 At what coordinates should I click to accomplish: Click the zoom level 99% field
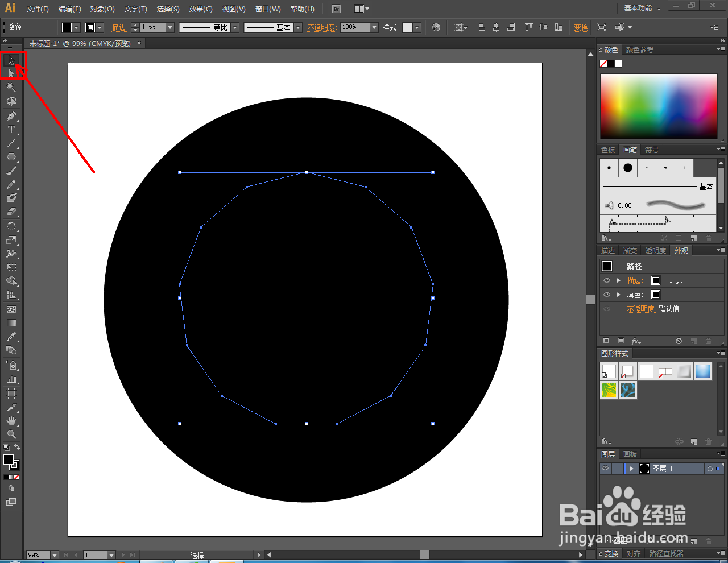(38, 555)
